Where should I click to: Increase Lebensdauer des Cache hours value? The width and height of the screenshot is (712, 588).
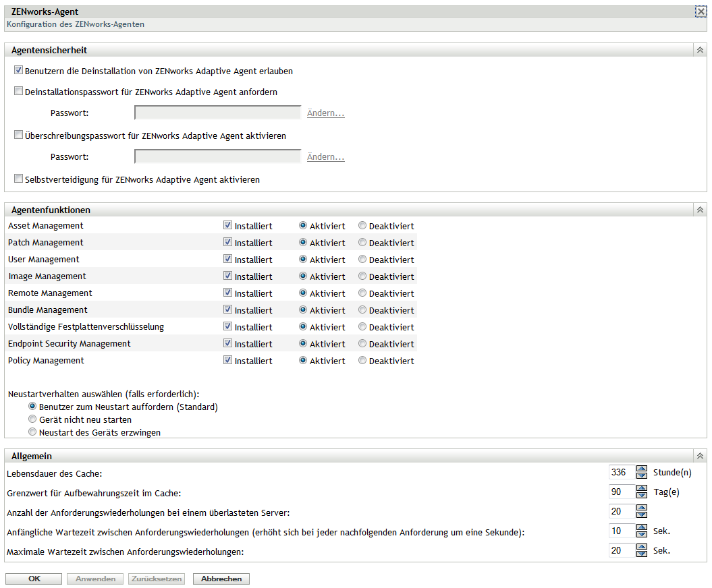642,469
